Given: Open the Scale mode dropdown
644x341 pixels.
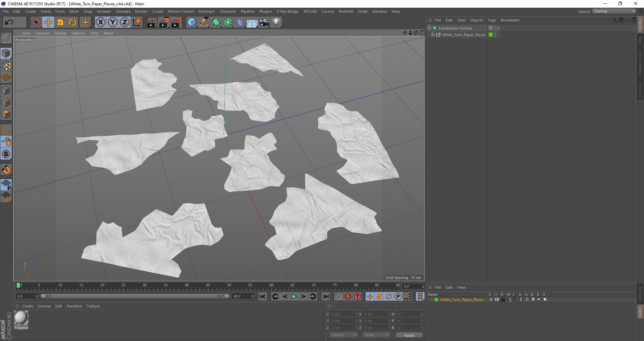Looking at the screenshot, I should click(376, 335).
